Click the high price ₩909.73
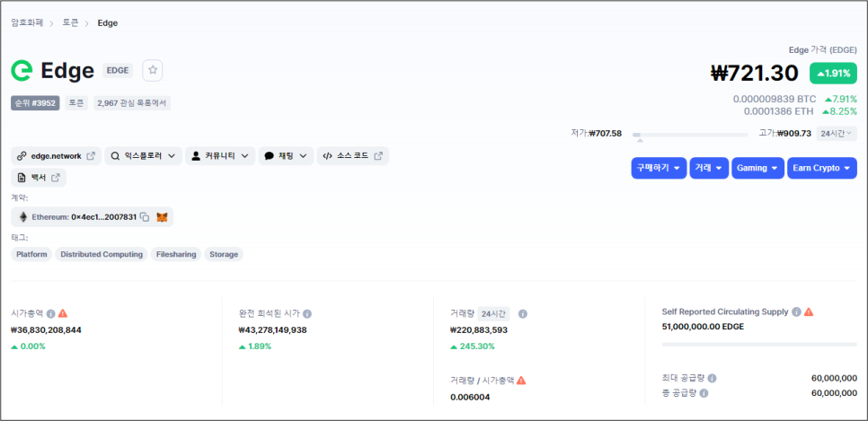 coord(794,134)
